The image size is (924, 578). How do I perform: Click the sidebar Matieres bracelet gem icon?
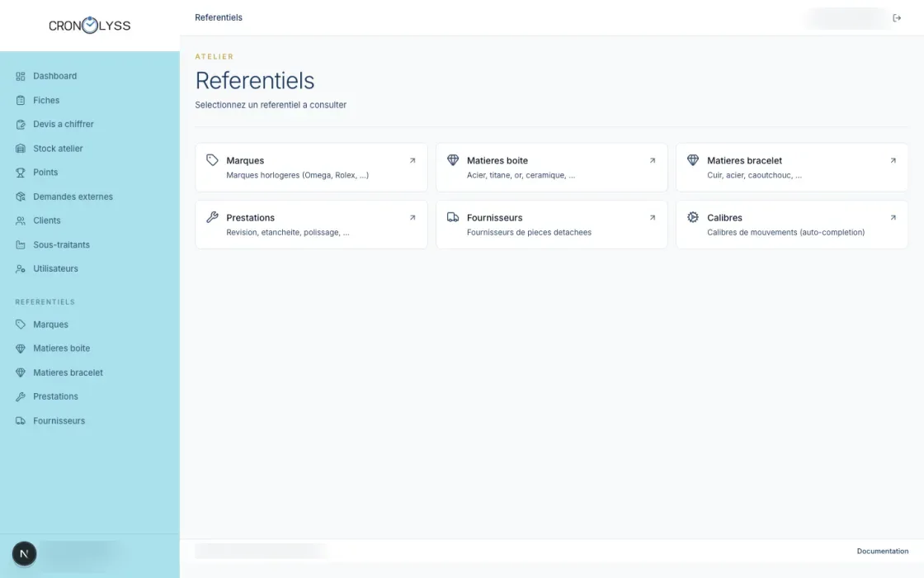21,372
